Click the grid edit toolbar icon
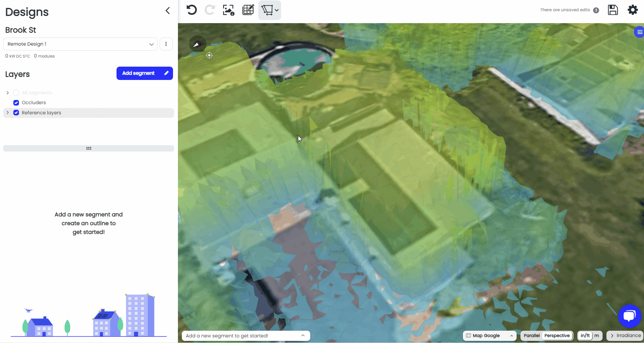 click(x=248, y=10)
